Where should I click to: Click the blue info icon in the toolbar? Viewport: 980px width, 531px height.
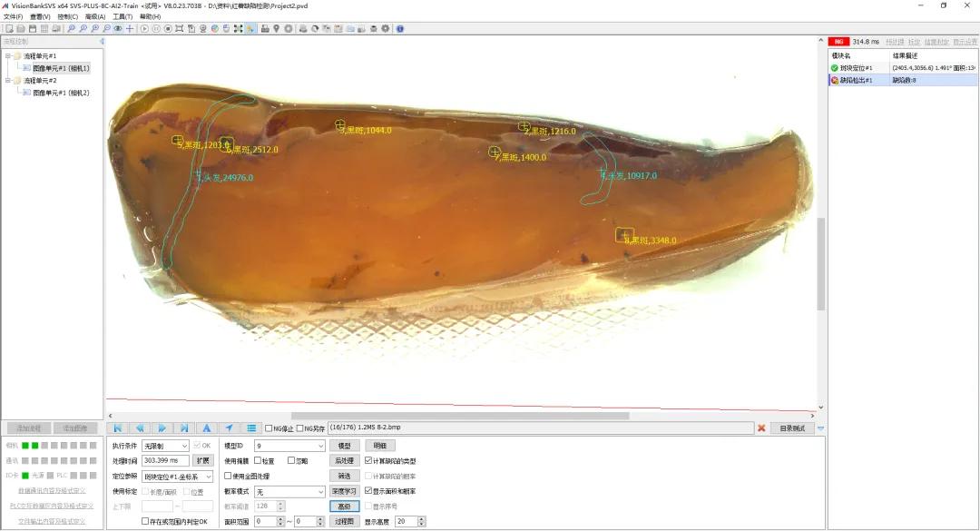[400, 29]
